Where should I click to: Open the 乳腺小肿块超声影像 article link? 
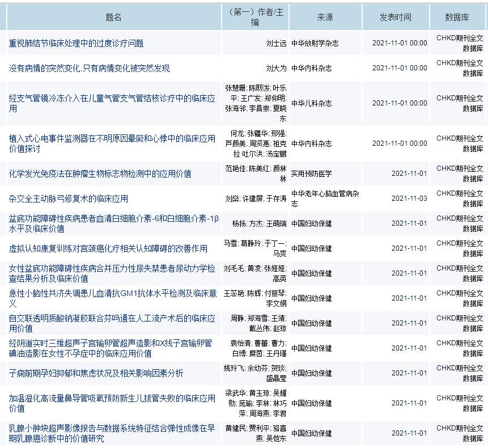click(x=113, y=428)
